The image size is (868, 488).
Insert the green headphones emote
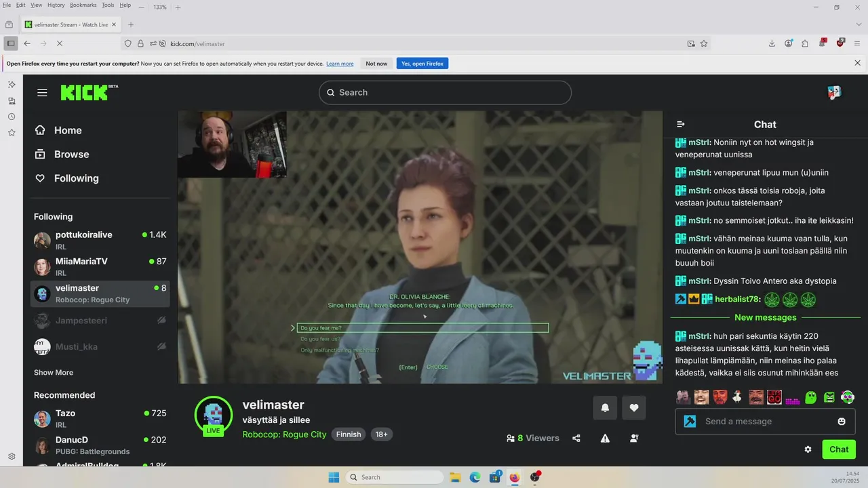(x=848, y=397)
